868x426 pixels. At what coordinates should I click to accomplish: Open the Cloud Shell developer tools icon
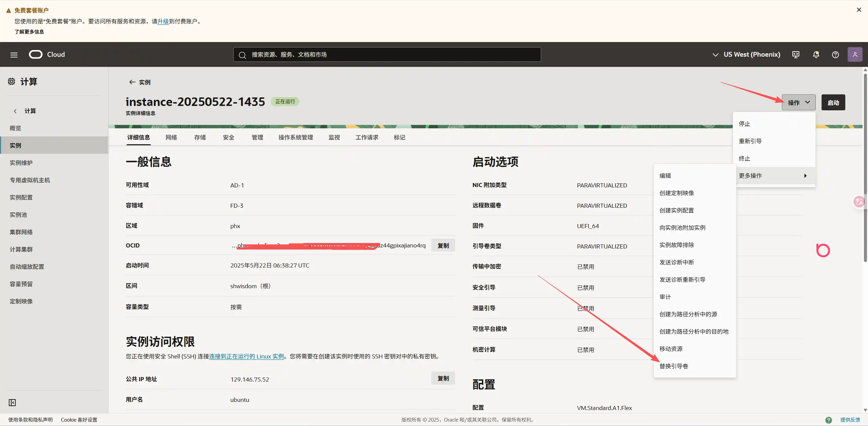[x=796, y=55]
